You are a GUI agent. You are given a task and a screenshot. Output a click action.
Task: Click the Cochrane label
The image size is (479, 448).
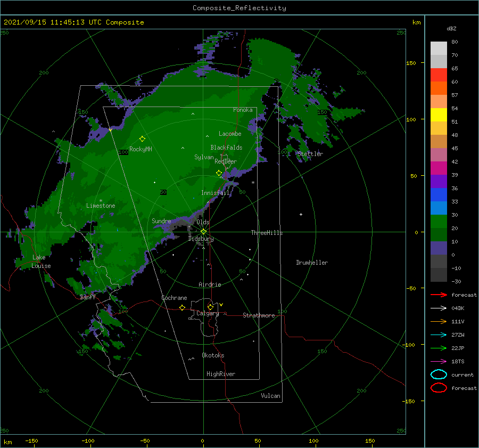coord(174,298)
